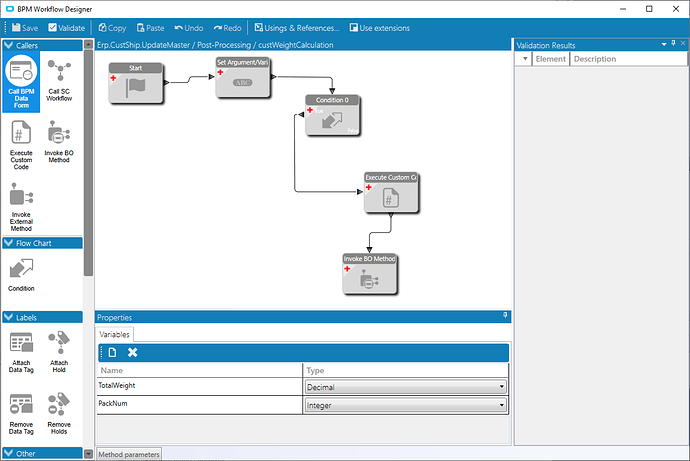Collapse the Callers section
This screenshot has width=690, height=461.
coord(8,45)
